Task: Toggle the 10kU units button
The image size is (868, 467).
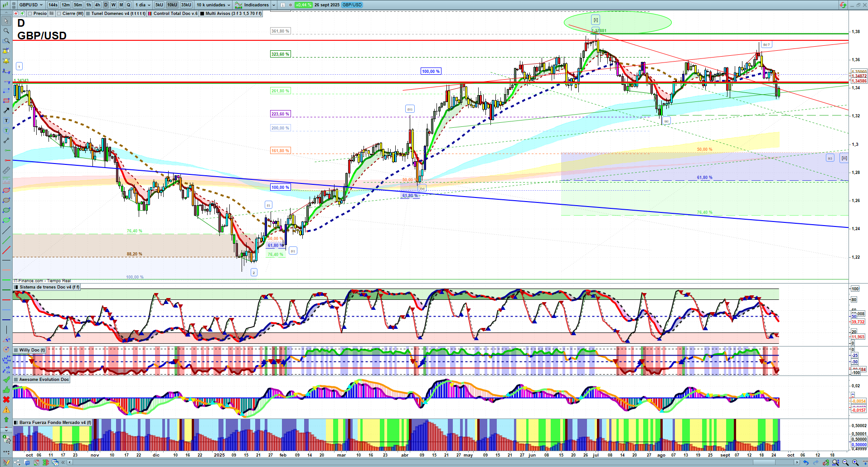Action: click(x=172, y=5)
